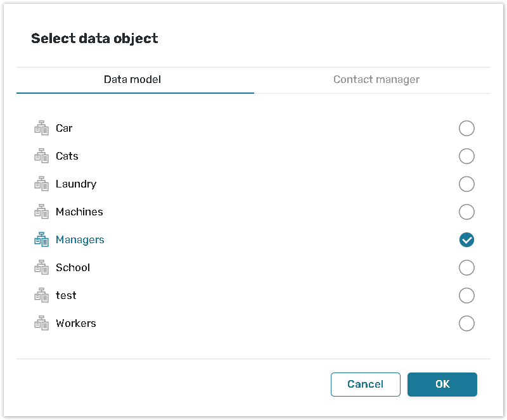Click the blue Managers data object icon
Viewport: 507px width, 420px height.
[41, 240]
